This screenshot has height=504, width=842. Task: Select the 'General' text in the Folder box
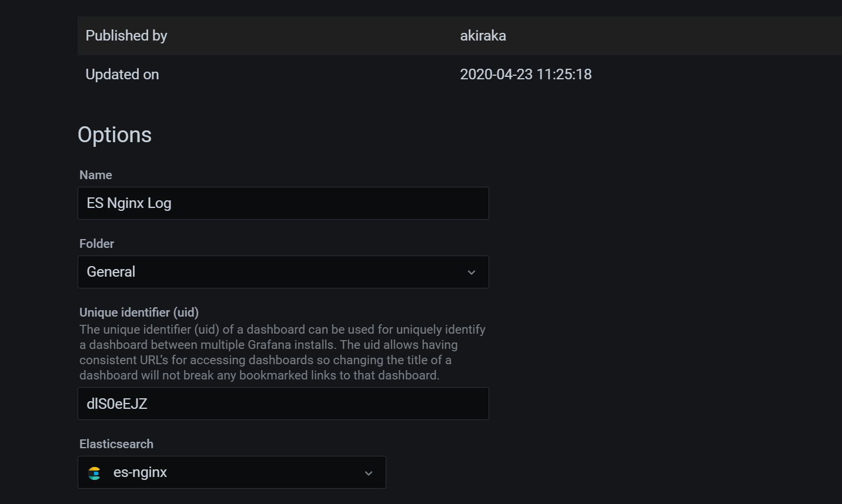[111, 272]
